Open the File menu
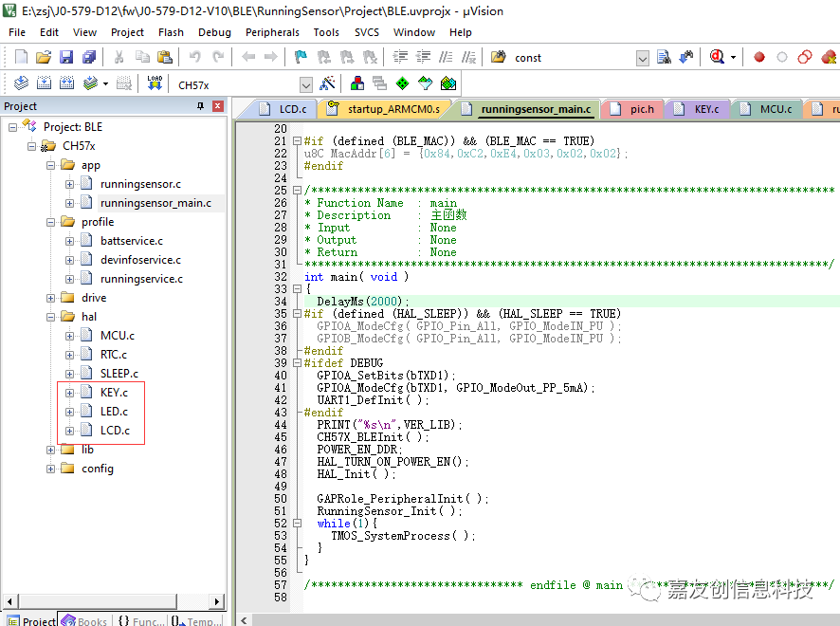The width and height of the screenshot is (840, 626). click(x=17, y=32)
